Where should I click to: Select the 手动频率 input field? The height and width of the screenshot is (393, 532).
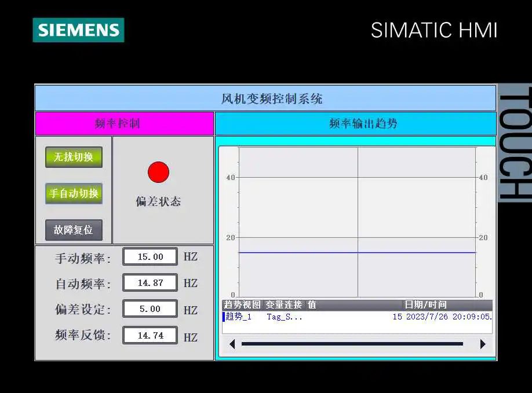tap(150, 256)
